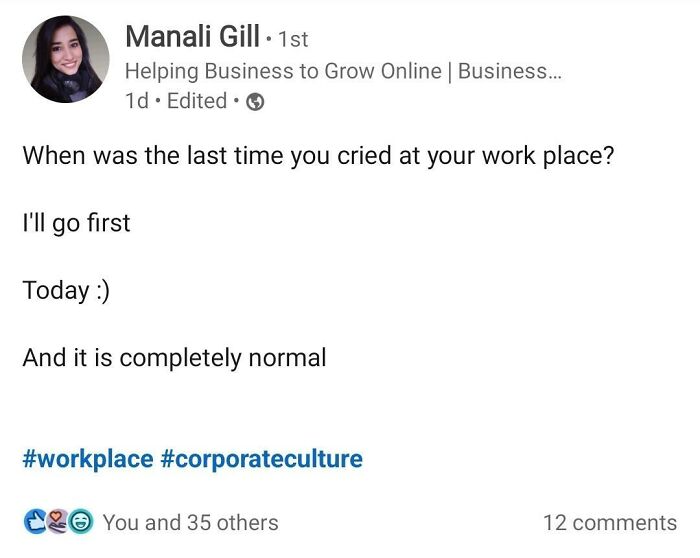Click the 'Edited' label
The height and width of the screenshot is (558, 700).
197,101
